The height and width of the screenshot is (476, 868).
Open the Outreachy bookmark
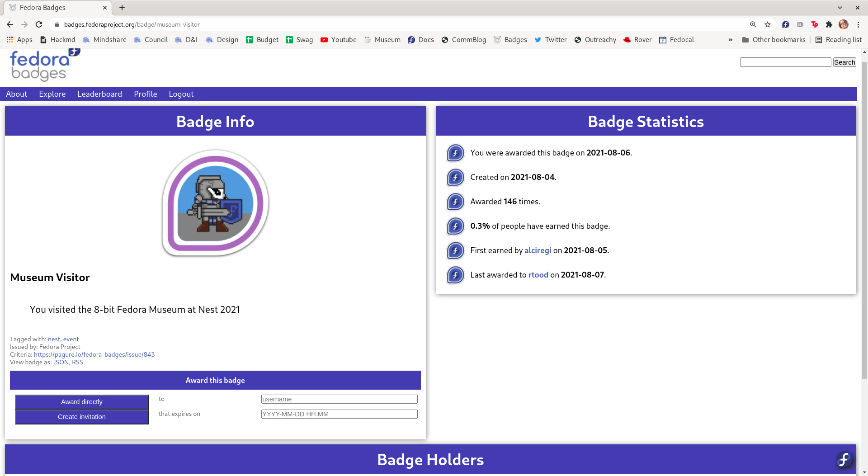pos(595,40)
